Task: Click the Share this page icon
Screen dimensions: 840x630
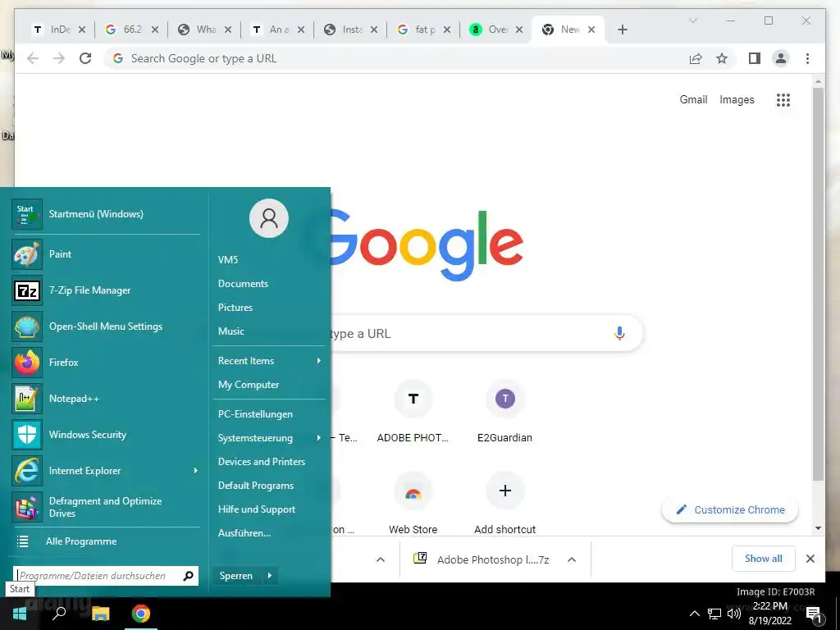Action: (696, 58)
